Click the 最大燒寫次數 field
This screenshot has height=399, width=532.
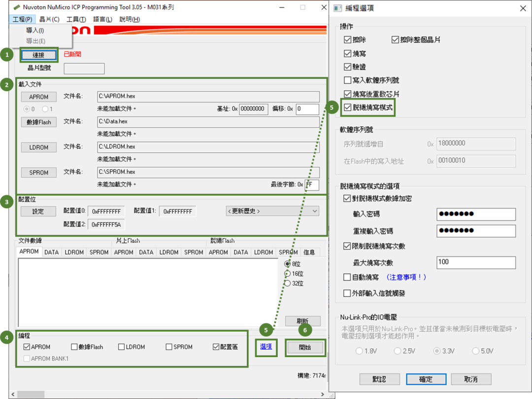[476, 262]
